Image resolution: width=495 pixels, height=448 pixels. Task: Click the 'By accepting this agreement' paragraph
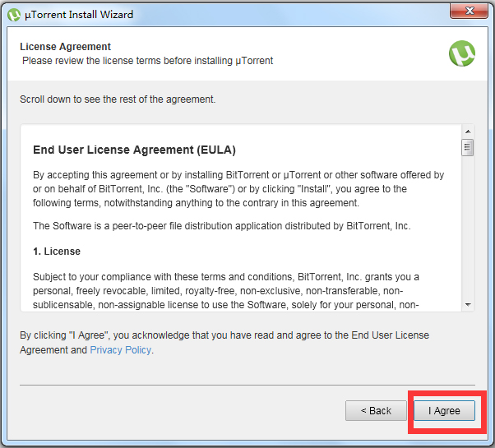click(x=238, y=189)
